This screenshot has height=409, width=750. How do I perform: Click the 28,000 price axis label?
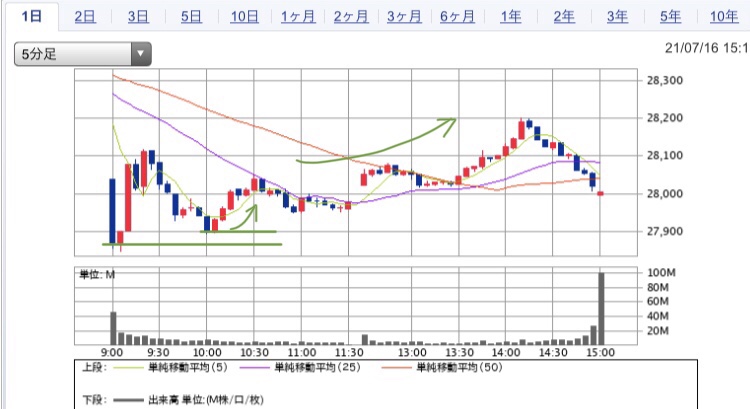tap(664, 194)
